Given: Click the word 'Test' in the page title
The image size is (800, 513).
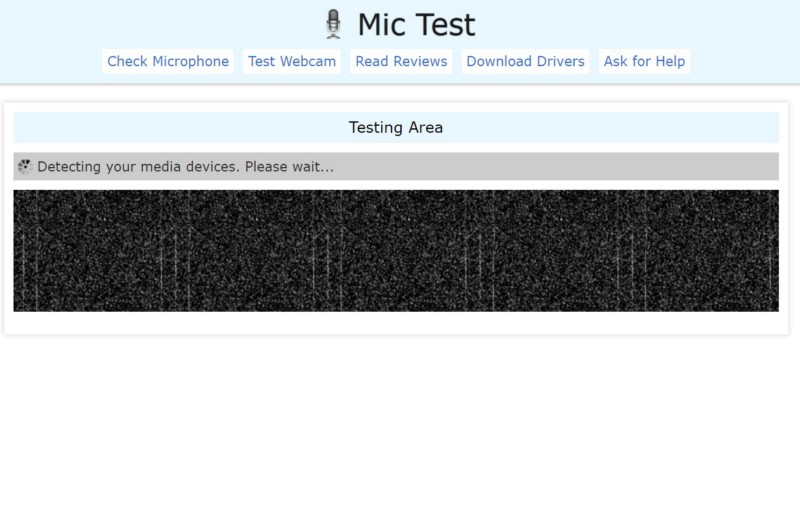Looking at the screenshot, I should pyautogui.click(x=445, y=25).
